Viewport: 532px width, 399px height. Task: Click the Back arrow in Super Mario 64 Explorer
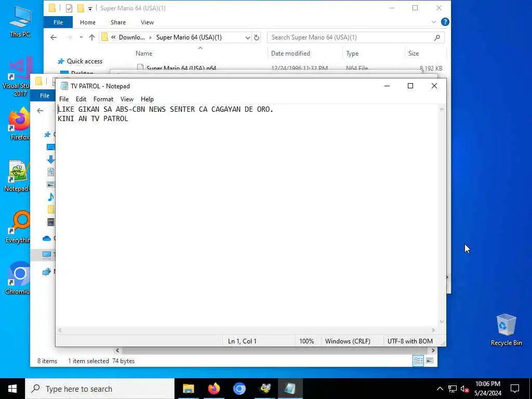pos(54,37)
